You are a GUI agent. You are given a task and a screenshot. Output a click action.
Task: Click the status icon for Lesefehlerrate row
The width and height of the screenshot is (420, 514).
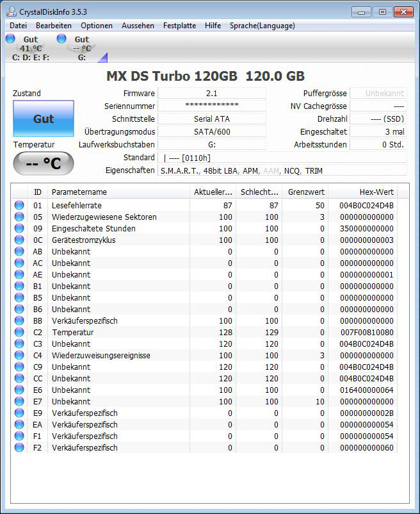point(19,205)
